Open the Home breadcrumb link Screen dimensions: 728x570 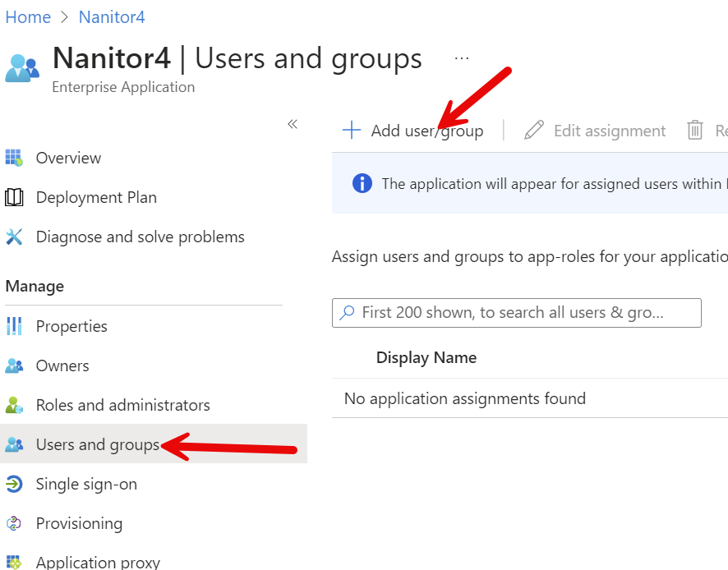[28, 16]
